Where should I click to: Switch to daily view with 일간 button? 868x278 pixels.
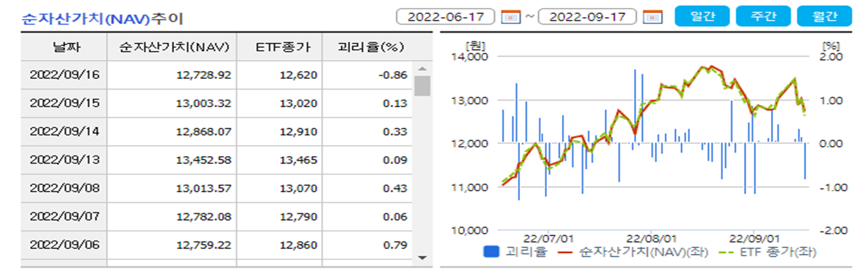[702, 16]
